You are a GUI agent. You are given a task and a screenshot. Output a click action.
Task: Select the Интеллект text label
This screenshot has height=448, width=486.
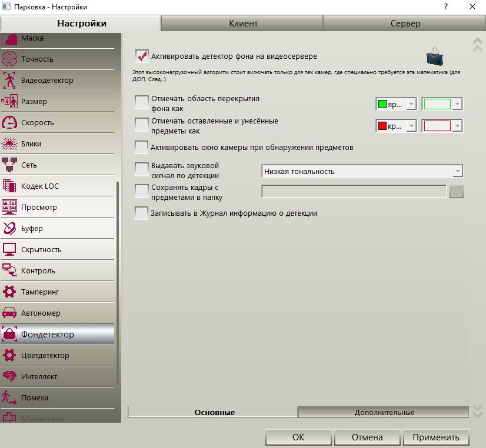click(x=39, y=376)
